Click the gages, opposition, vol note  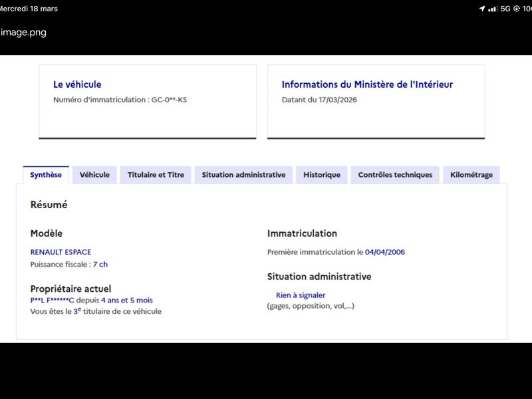click(x=311, y=306)
